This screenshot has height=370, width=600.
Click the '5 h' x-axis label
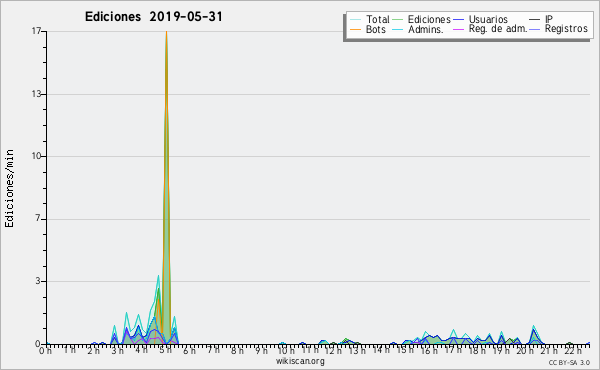point(165,350)
